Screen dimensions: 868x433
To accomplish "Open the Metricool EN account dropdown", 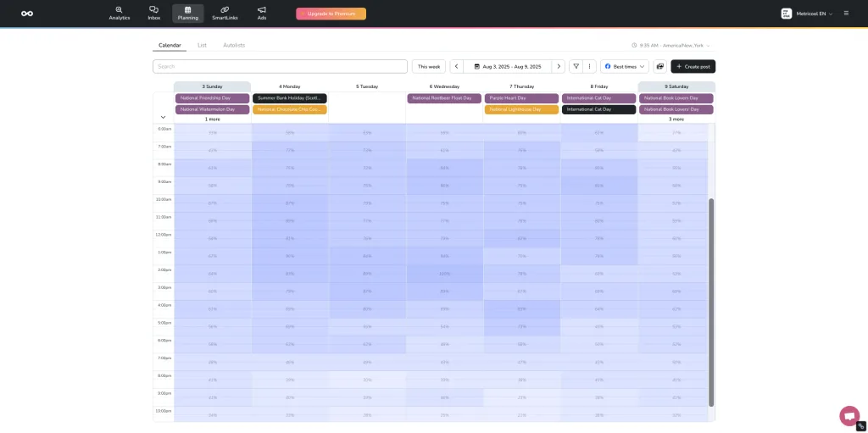I will 806,14.
